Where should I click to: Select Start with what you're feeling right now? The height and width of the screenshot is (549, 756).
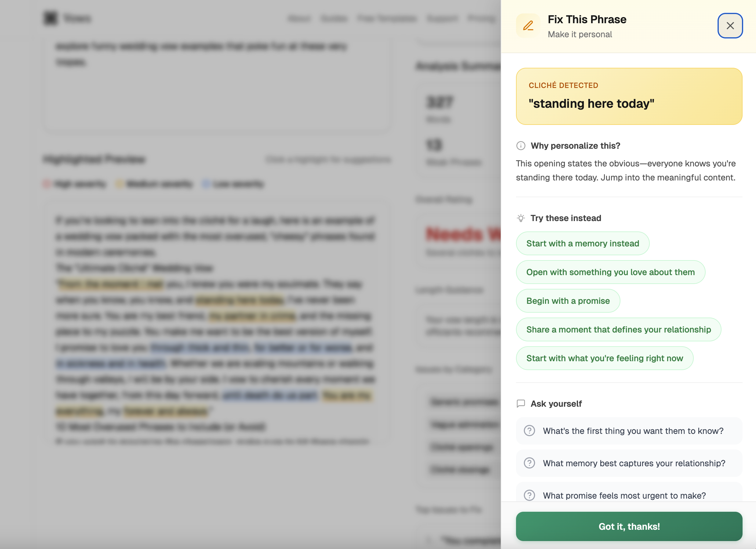click(604, 358)
